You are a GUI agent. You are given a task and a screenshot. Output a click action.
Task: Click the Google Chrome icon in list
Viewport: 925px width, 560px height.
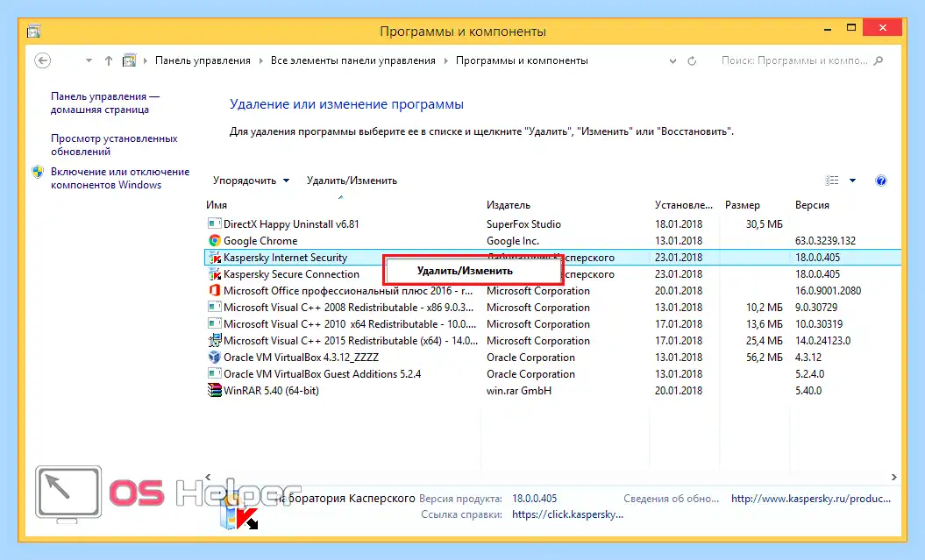[x=214, y=240]
